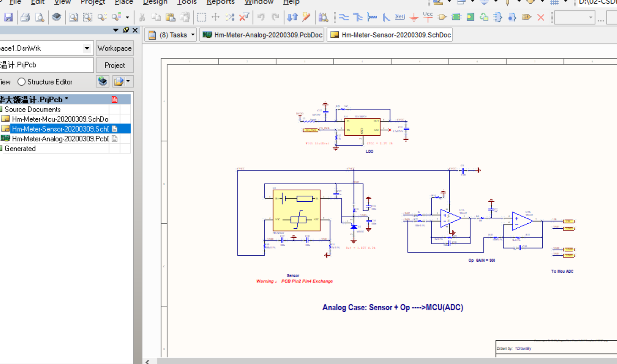Image resolution: width=617 pixels, height=364 pixels.
Task: Click the Cross probe icon
Action: pyautogui.click(x=306, y=17)
